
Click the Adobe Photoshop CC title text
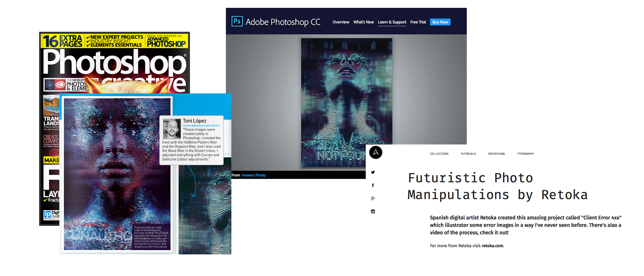283,22
